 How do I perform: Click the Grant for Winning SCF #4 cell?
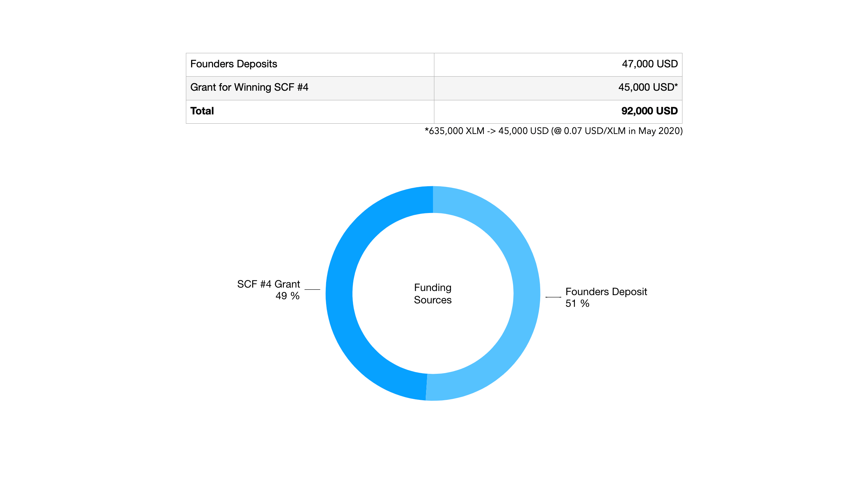click(x=249, y=88)
